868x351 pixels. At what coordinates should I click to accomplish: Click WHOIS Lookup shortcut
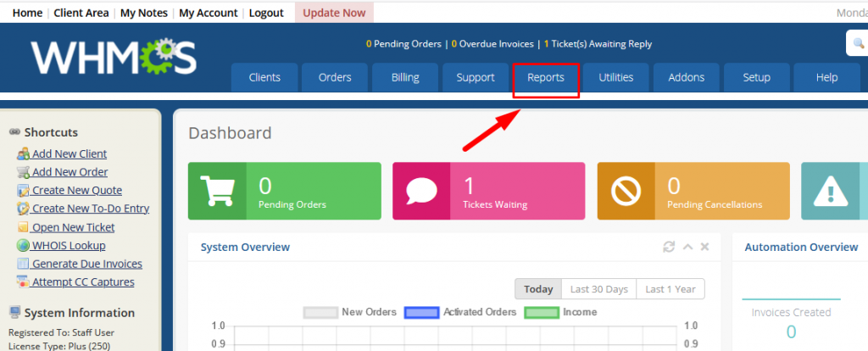tap(69, 245)
